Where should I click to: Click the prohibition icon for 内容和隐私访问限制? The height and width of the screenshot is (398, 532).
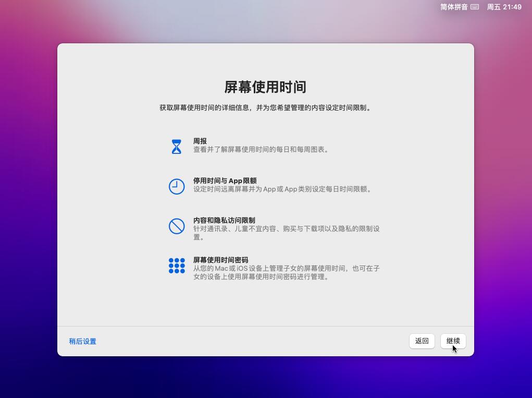(x=177, y=226)
